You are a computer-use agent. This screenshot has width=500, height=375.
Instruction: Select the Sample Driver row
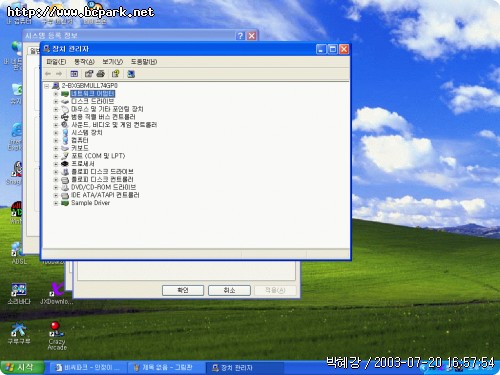90,203
